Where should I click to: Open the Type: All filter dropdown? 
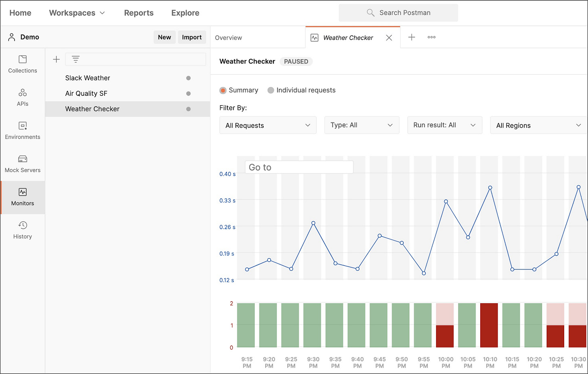point(362,125)
